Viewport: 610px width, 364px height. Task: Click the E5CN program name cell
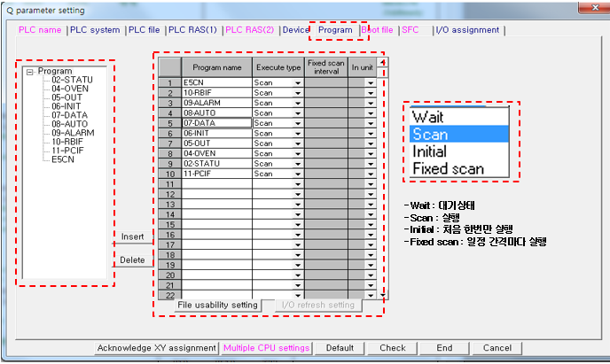pyautogui.click(x=217, y=82)
